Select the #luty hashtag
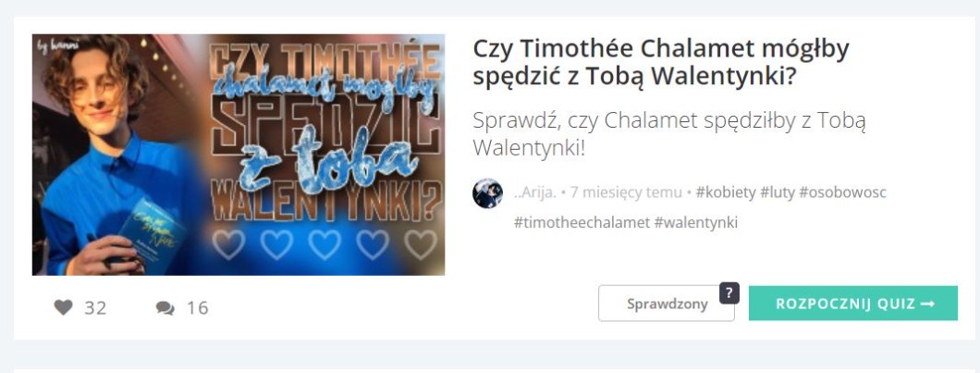Viewport: 980px width, 373px height. 777,193
